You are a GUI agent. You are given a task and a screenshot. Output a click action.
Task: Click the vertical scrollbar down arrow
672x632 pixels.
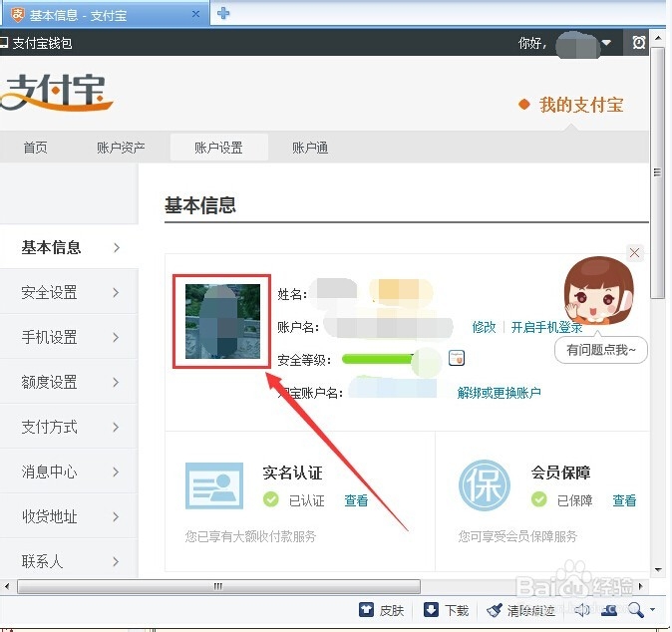pyautogui.click(x=657, y=570)
